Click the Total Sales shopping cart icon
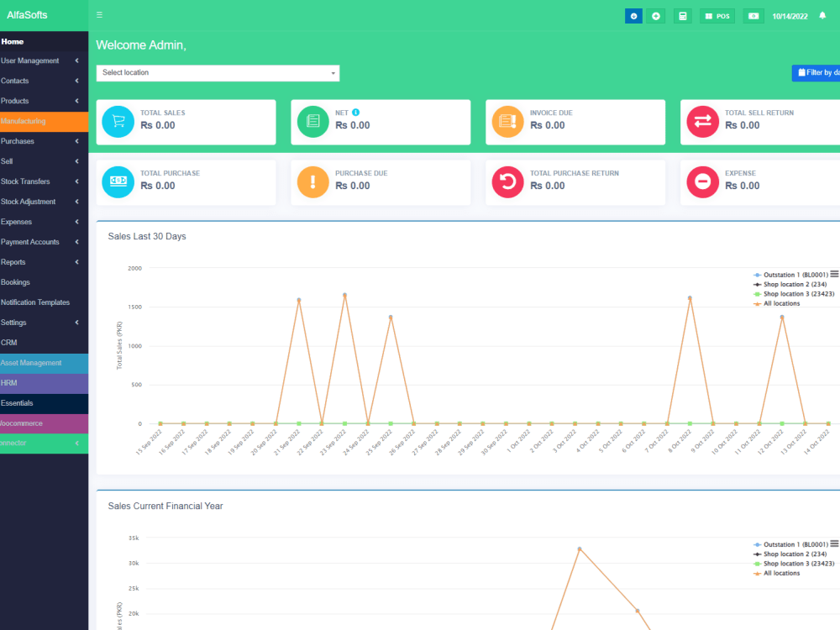Image resolution: width=840 pixels, height=630 pixels. pyautogui.click(x=118, y=122)
